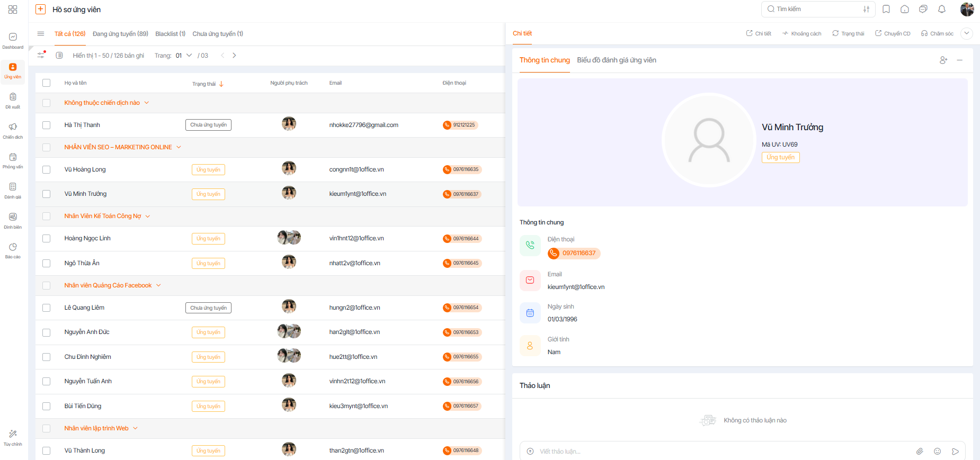Image resolution: width=980 pixels, height=460 pixels.
Task: Click the emoji icon in discussion box
Action: 937,452
